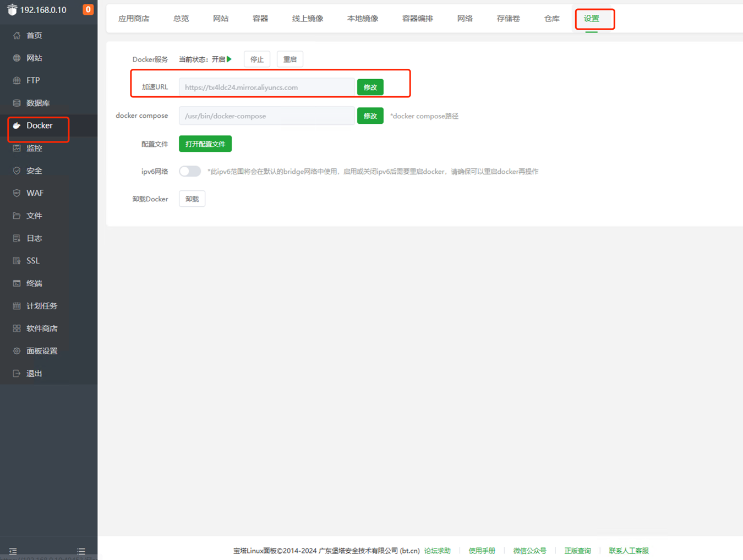Click the gear icon beside 面板设置
Screen dimensions: 743x560
click(x=17, y=351)
